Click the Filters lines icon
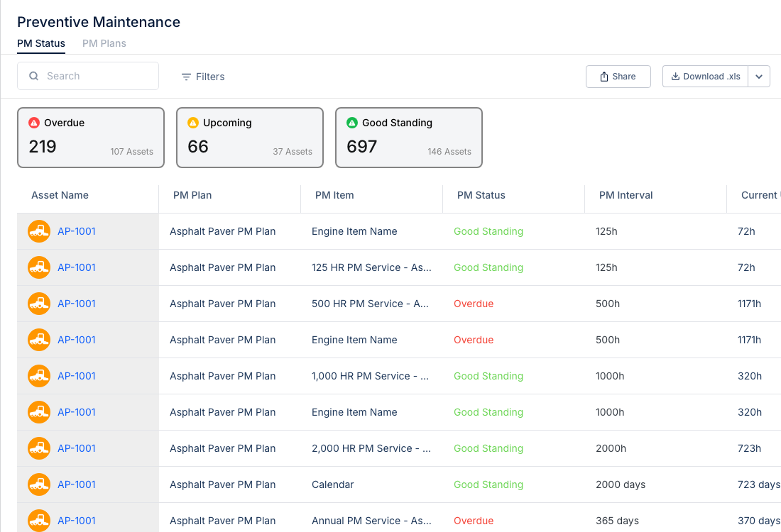The image size is (781, 532). coord(186,77)
